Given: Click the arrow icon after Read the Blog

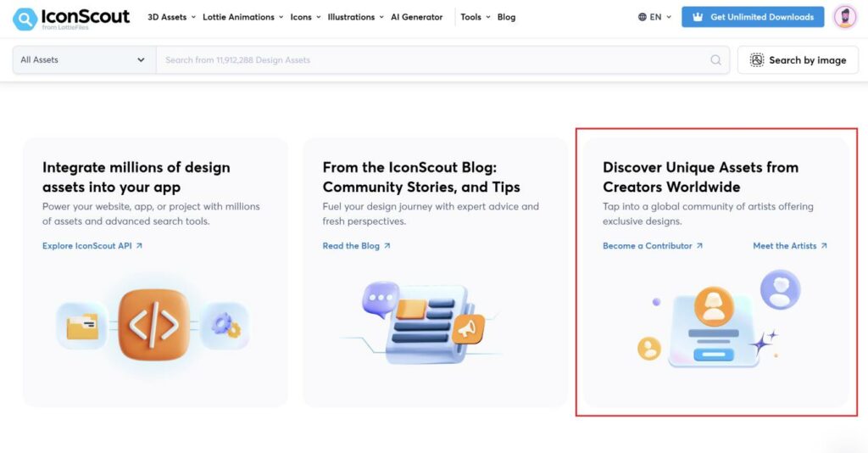Looking at the screenshot, I should [387, 246].
